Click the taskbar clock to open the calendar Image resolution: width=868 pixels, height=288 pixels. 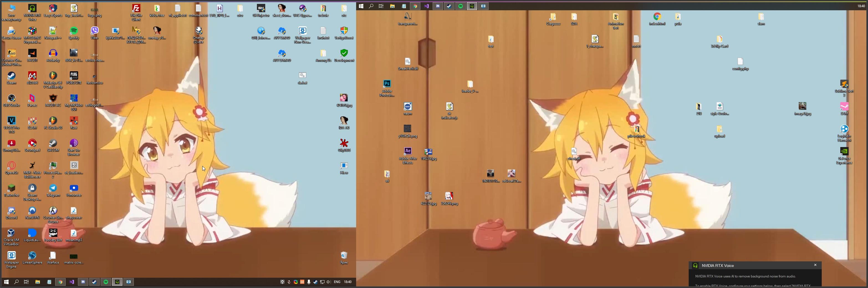(348, 282)
